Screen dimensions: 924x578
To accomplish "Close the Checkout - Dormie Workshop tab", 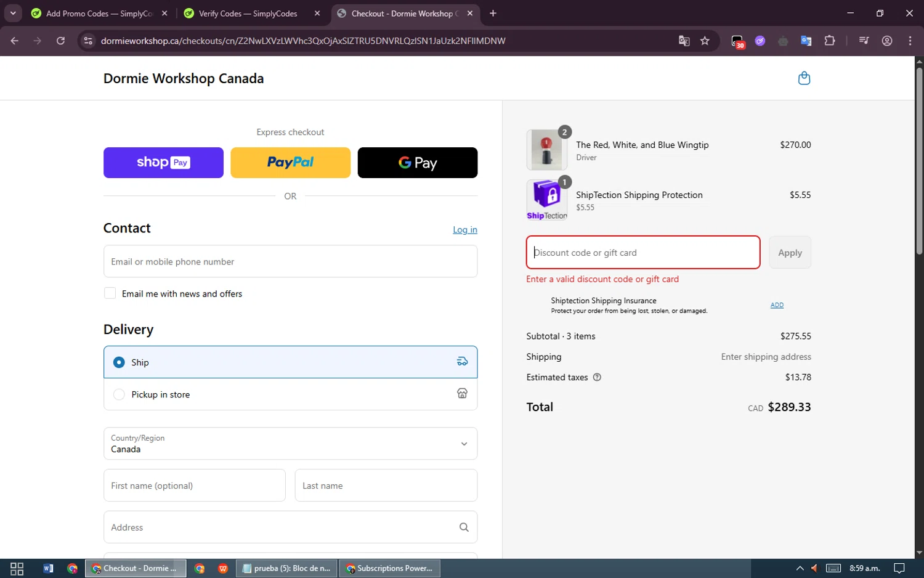I will click(470, 14).
